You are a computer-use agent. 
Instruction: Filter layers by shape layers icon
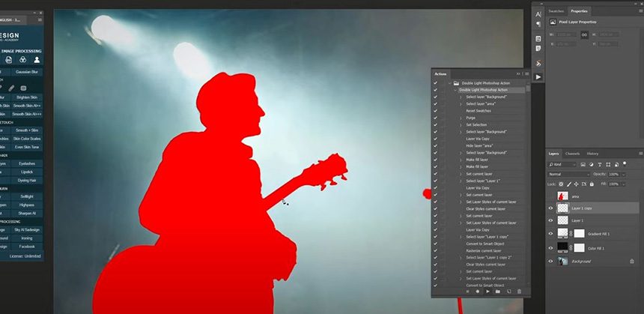coord(608,164)
